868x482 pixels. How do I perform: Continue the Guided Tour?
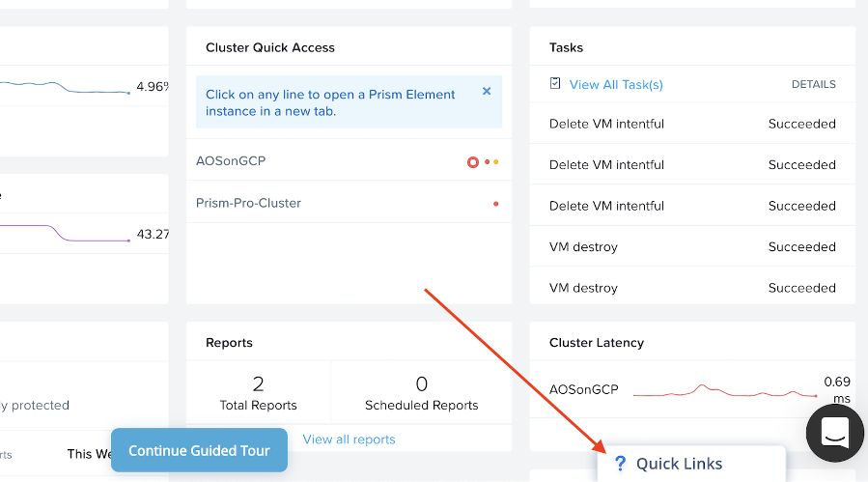coord(199,450)
